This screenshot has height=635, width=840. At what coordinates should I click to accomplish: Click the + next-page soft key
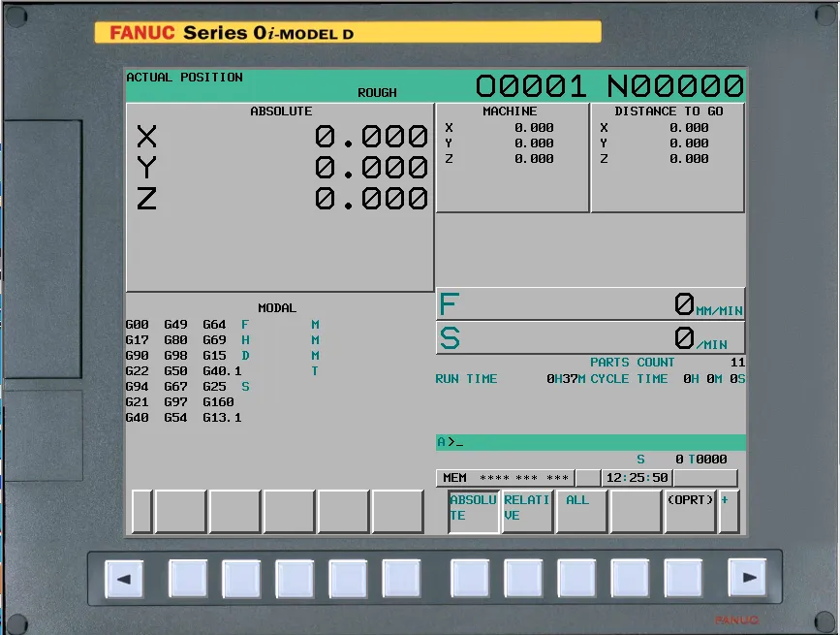[729, 512]
